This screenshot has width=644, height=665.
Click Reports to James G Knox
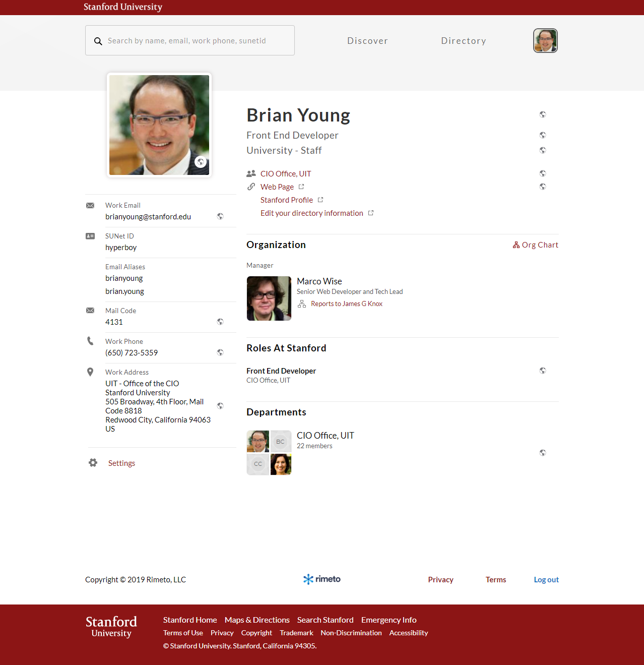pos(347,304)
